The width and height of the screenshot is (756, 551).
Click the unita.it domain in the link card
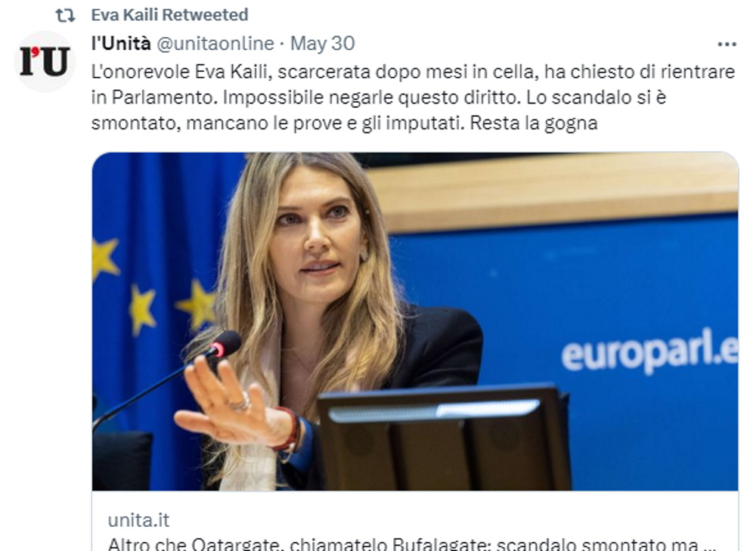[138, 520]
